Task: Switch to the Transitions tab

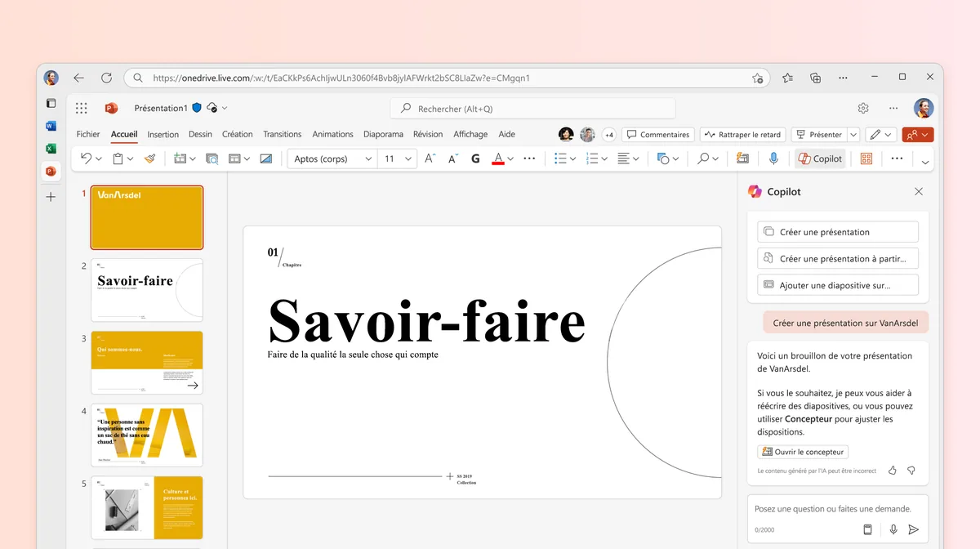Action: coord(283,134)
